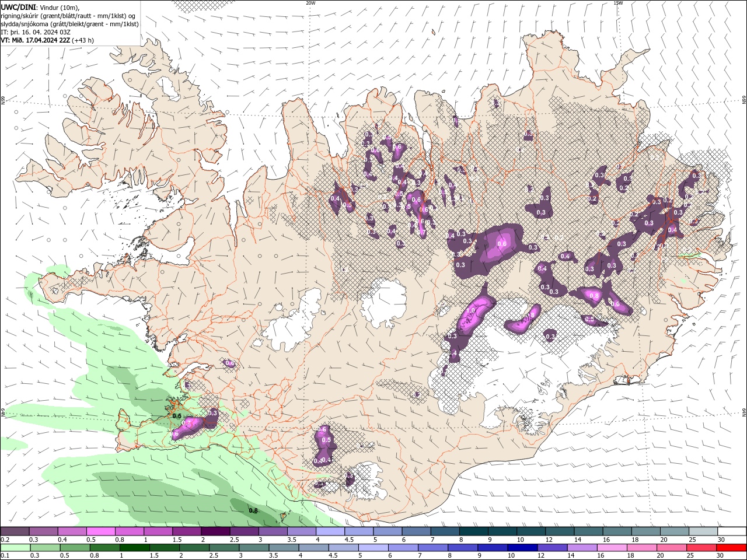Pick the dark teal swatch above snow-scale 8
Viewport: 747px width, 560px height.
coord(473,531)
